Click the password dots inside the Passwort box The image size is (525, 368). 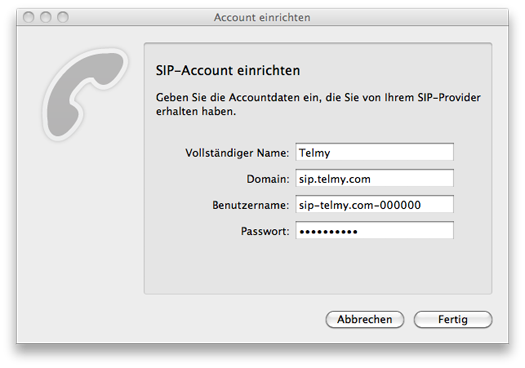328,232
